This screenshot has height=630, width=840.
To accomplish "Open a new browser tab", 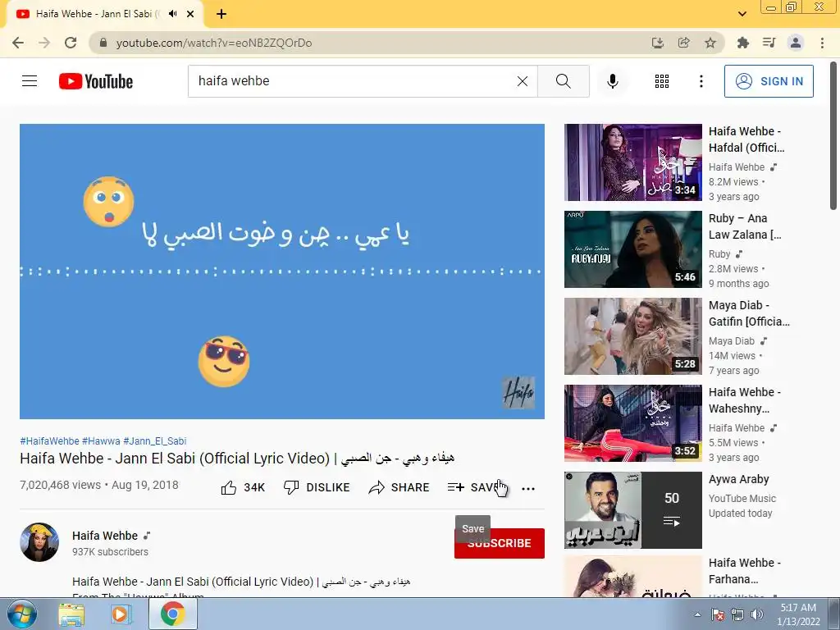I will click(221, 14).
